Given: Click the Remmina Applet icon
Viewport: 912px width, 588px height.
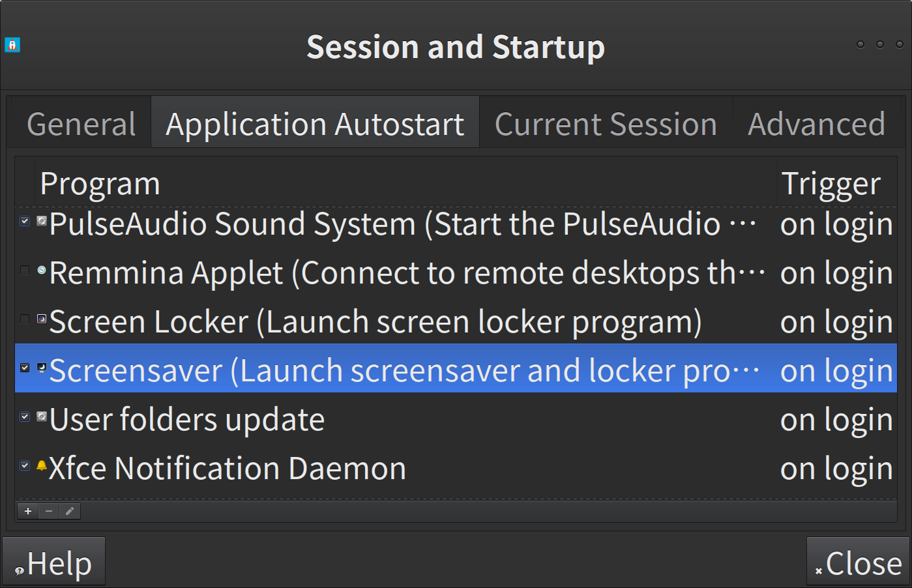Looking at the screenshot, I should click(42, 270).
